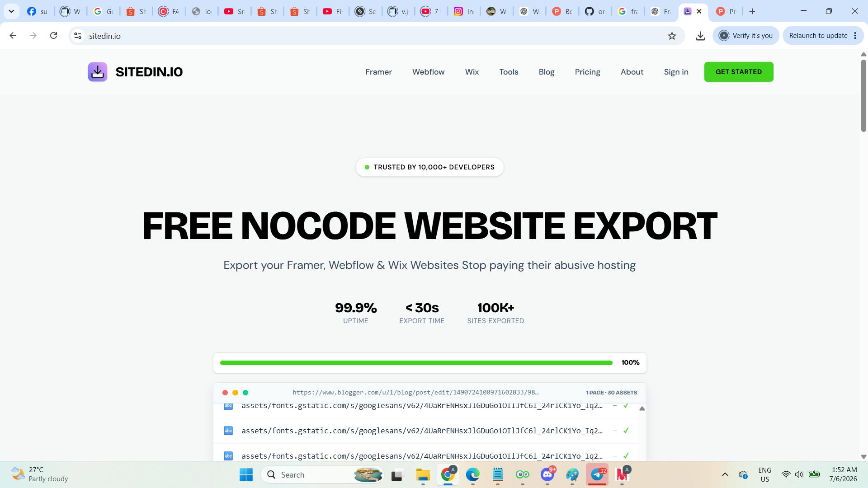The image size is (868, 488).
Task: Open site information icon in address bar
Action: point(78,36)
